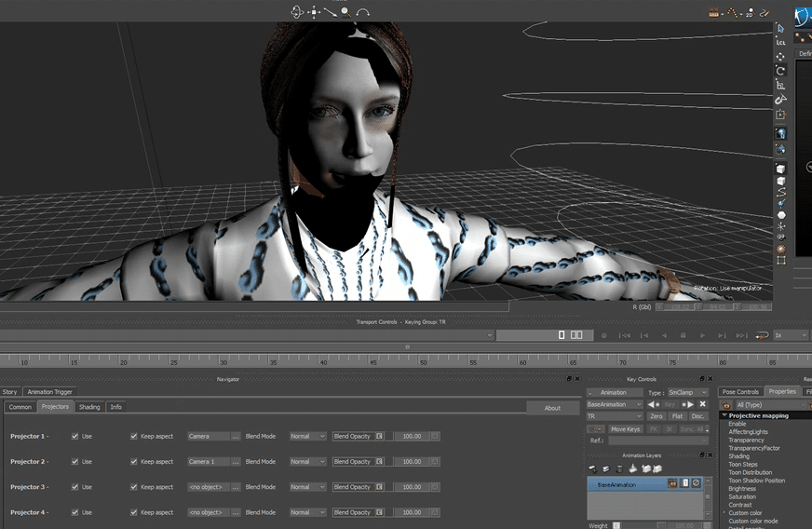Open the SmClamp key type dropdown

pyautogui.click(x=687, y=393)
